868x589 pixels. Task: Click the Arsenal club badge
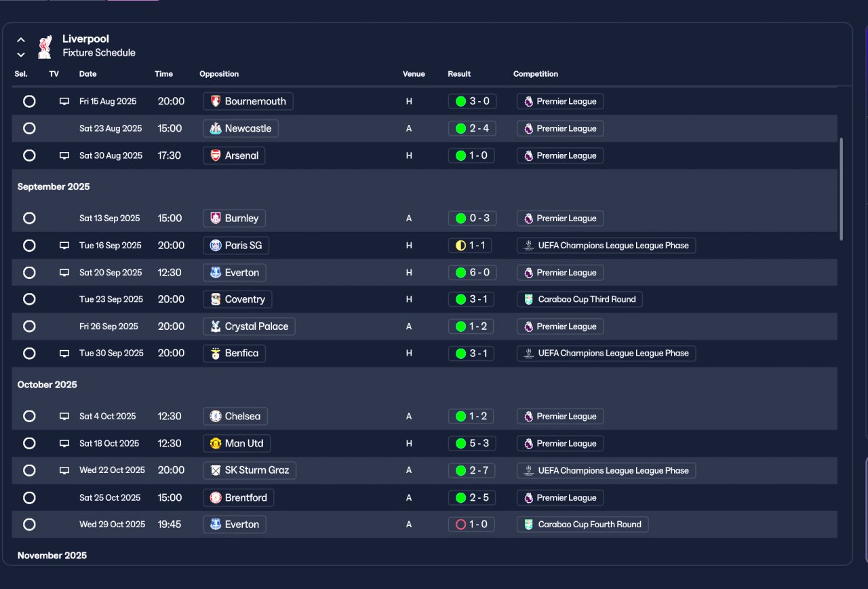click(x=216, y=155)
